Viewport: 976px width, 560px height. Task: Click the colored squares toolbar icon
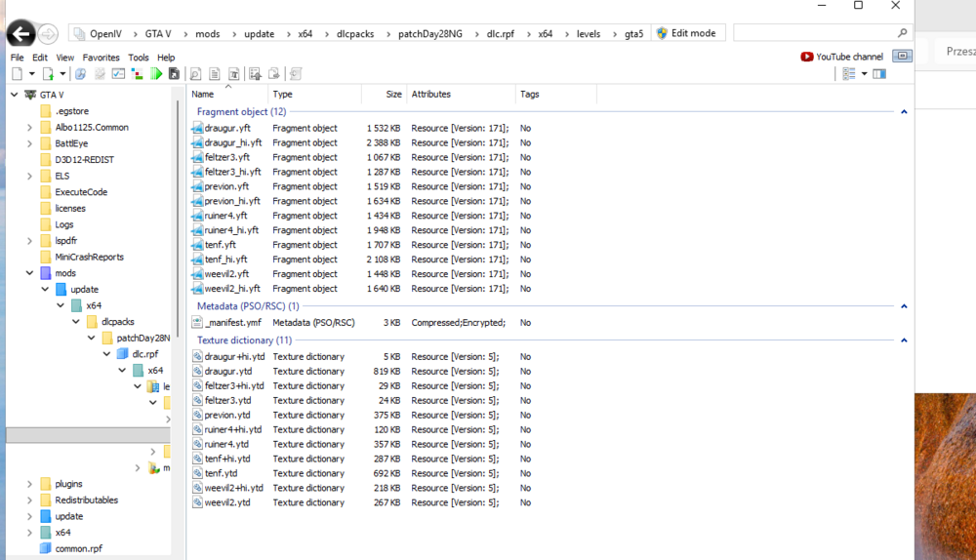(x=138, y=74)
